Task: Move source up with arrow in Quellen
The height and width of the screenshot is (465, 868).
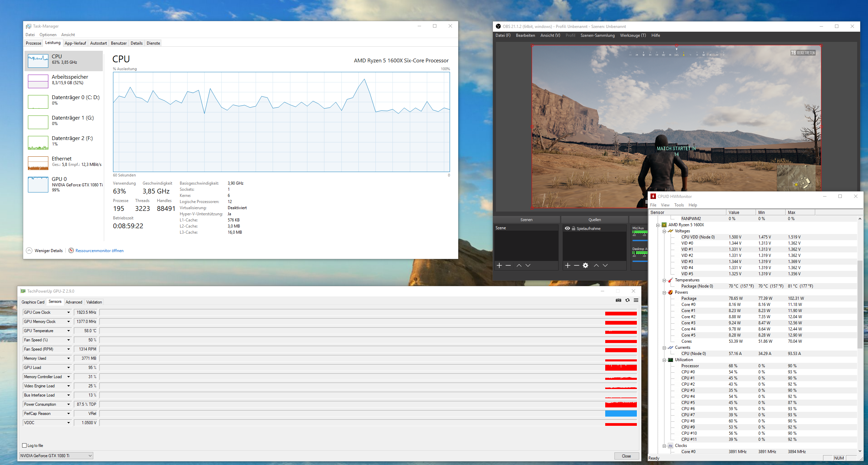Action: pos(596,265)
